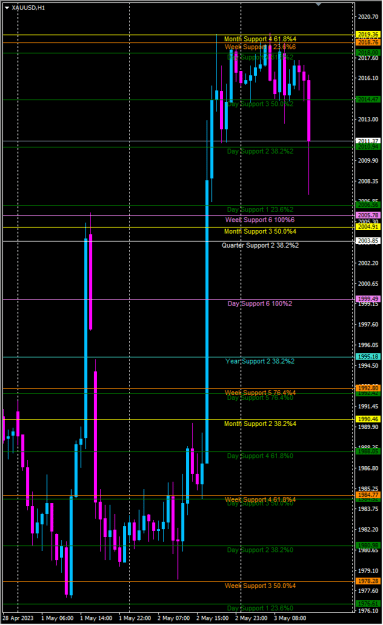Image resolution: width=383 pixels, height=625 pixels.
Task: Click the '2 May 23:00' time axis label
Action: coord(251,618)
